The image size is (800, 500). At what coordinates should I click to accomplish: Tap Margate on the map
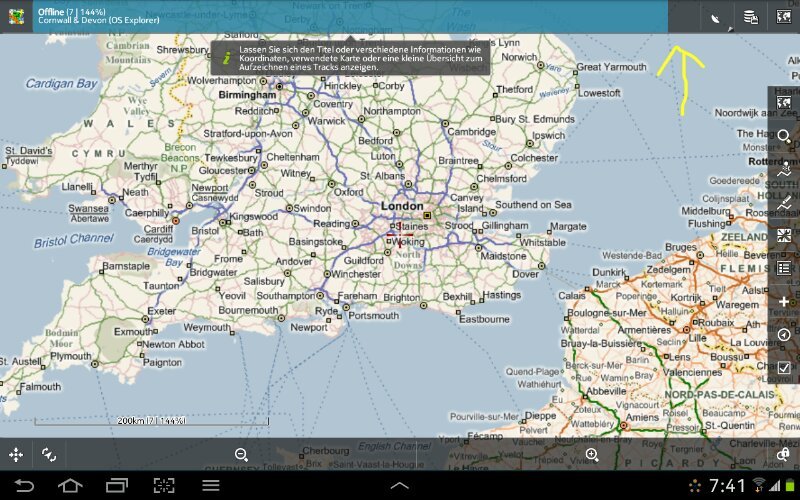pos(568,227)
